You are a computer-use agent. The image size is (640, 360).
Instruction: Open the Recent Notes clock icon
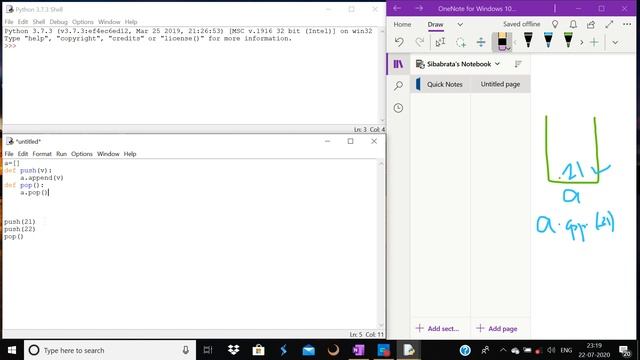coord(398,108)
